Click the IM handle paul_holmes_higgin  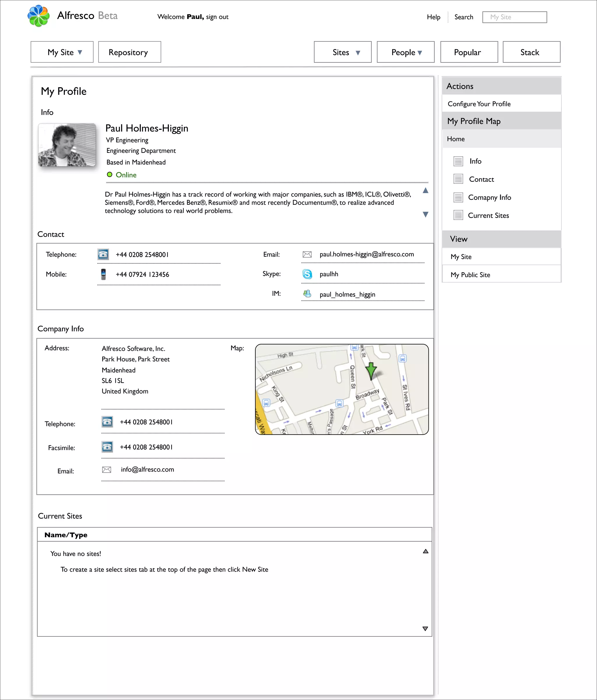click(347, 294)
